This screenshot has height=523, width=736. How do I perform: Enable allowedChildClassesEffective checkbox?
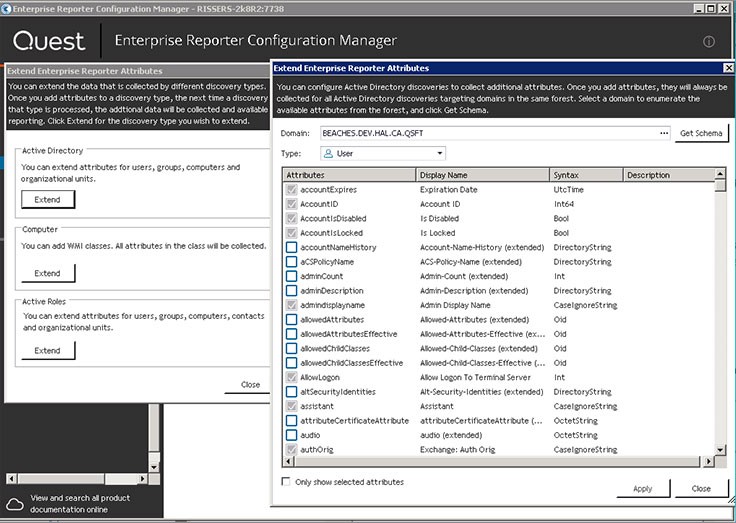291,363
